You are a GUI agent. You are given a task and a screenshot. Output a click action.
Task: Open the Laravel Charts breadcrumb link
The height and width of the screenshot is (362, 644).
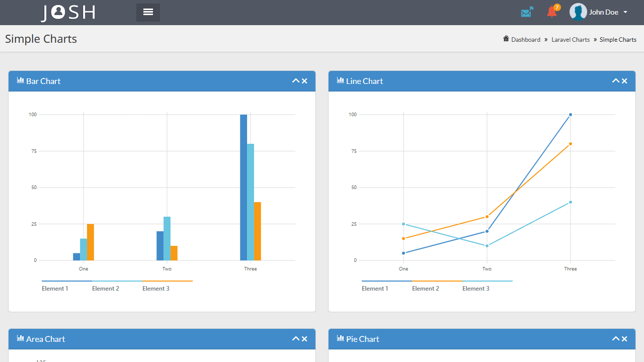[x=571, y=39]
